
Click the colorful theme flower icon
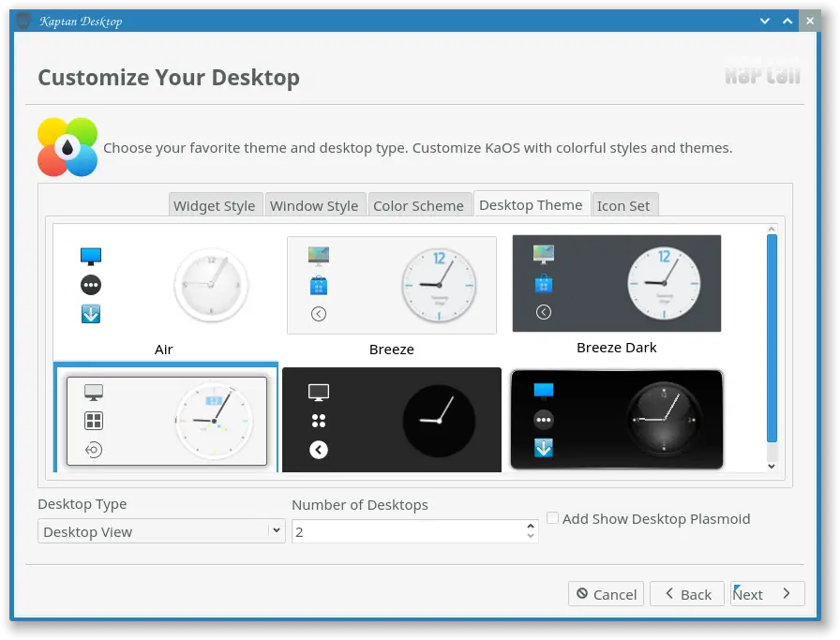pyautogui.click(x=67, y=147)
